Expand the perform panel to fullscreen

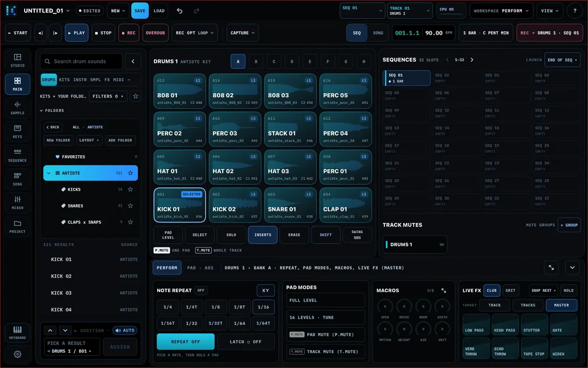point(551,268)
